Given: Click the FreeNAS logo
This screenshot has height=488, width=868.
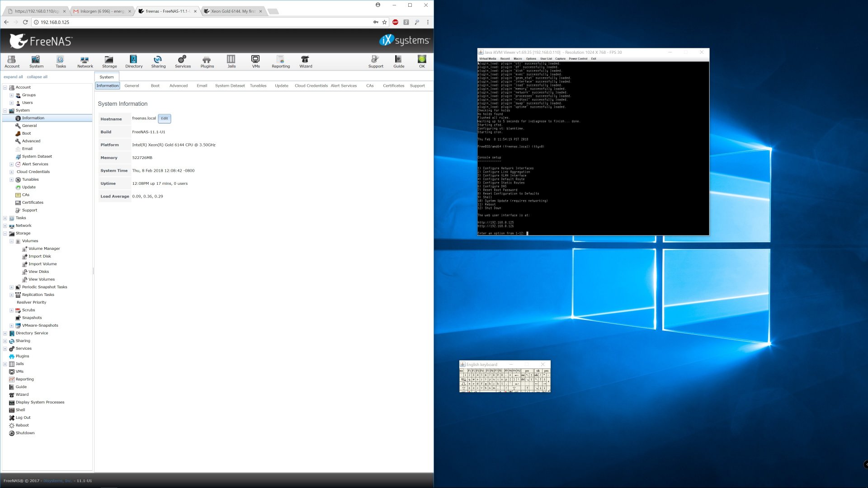Looking at the screenshot, I should (41, 41).
